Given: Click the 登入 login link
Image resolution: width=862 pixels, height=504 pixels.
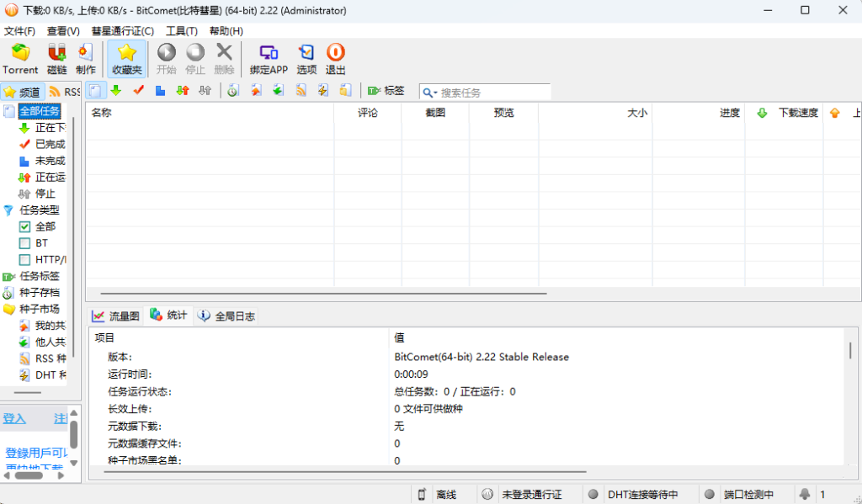Looking at the screenshot, I should pos(14,419).
